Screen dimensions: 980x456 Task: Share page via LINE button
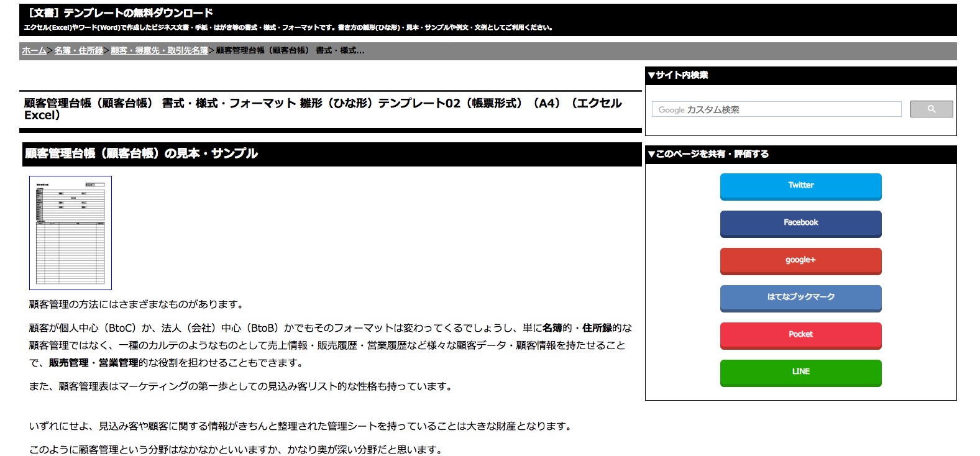click(800, 373)
